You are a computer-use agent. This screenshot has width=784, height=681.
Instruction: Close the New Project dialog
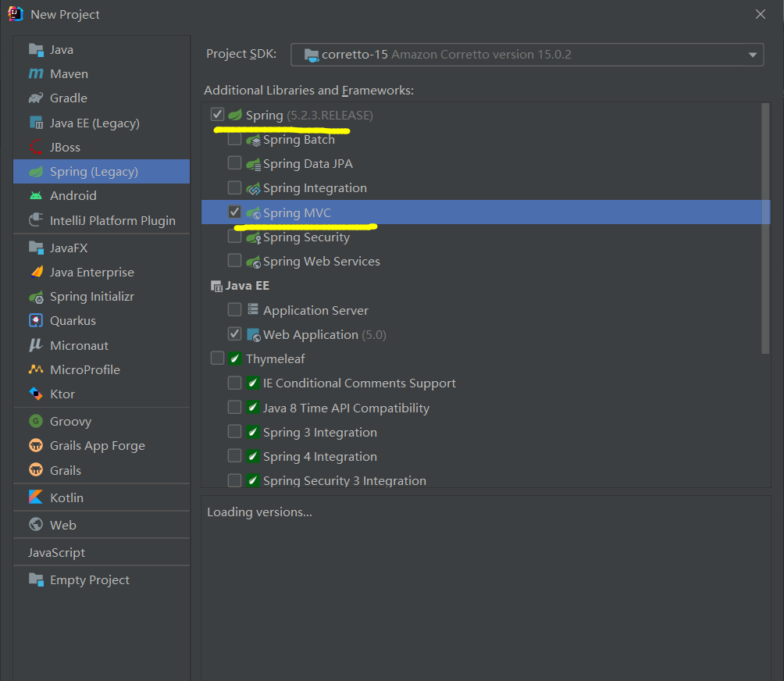pos(761,14)
